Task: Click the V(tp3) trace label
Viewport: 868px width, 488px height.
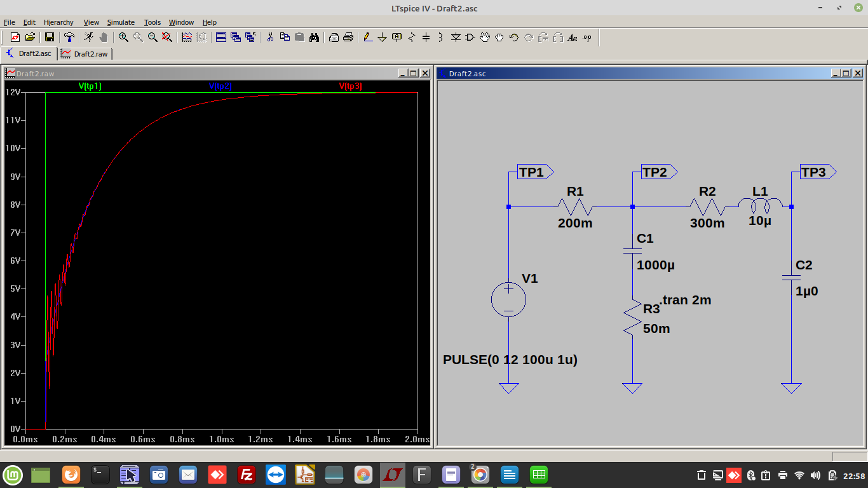Action: 351,86
